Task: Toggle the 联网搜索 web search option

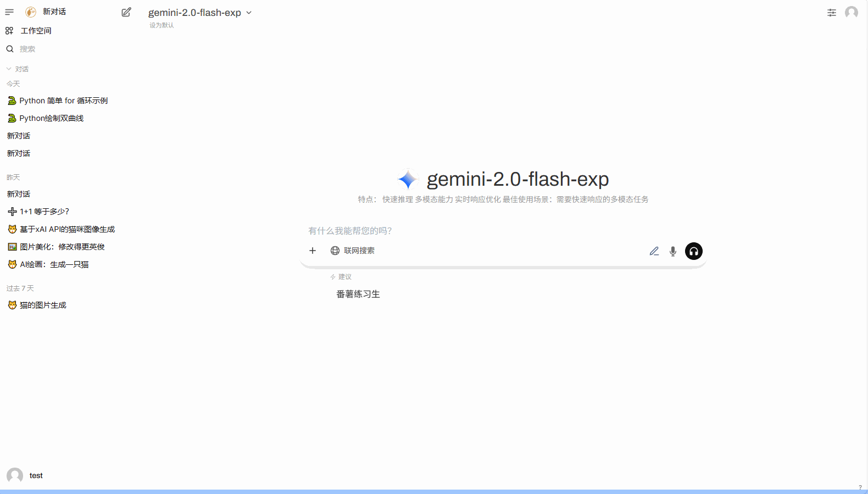Action: (353, 251)
